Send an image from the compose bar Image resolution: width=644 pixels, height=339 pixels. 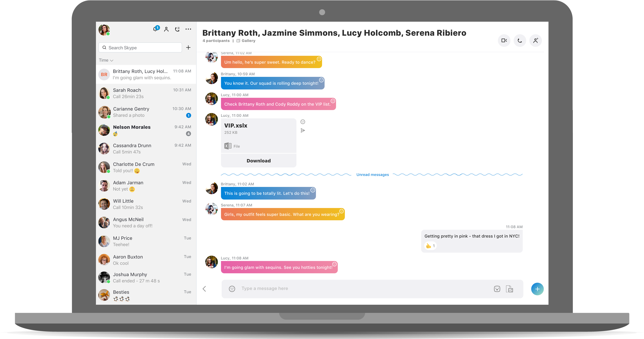pyautogui.click(x=510, y=289)
